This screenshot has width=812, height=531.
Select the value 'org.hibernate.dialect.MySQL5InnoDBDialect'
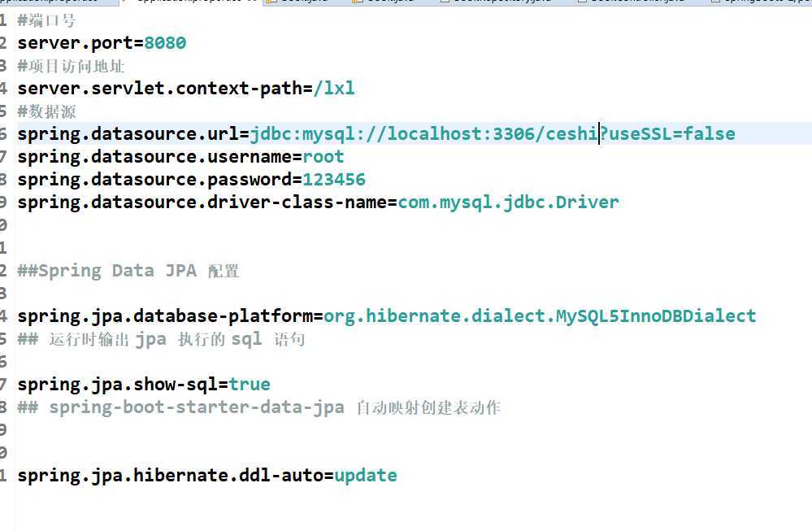coord(540,316)
